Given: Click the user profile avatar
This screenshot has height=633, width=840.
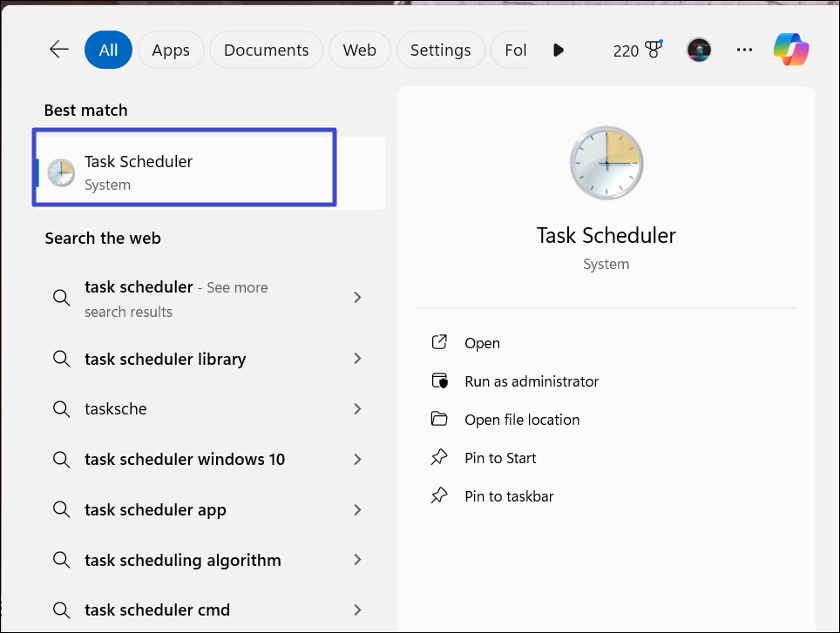Looking at the screenshot, I should click(699, 50).
